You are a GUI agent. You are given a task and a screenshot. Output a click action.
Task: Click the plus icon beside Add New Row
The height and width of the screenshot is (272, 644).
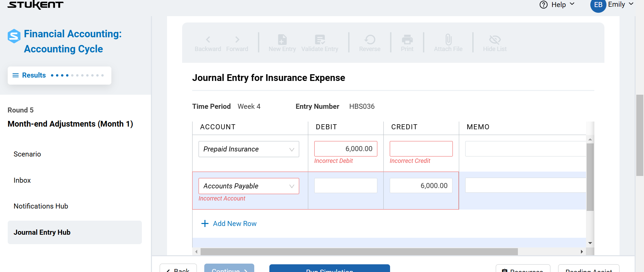pyautogui.click(x=205, y=224)
